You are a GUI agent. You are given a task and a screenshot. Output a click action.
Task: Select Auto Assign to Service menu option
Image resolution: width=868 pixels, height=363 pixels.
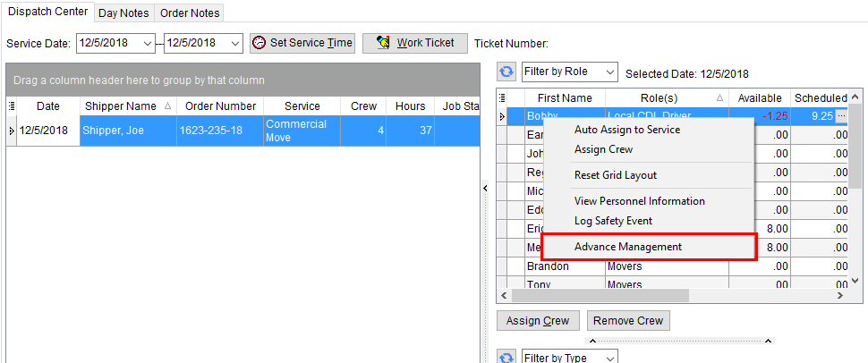626,130
